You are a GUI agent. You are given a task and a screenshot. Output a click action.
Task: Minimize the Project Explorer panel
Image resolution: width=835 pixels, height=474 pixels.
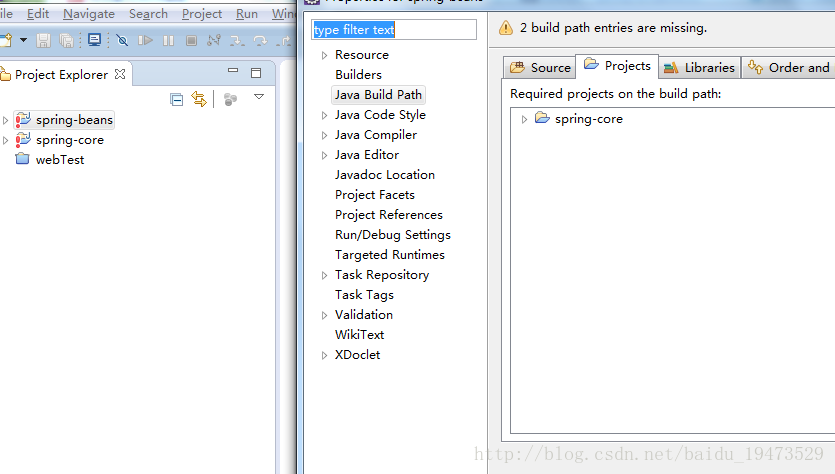tap(233, 70)
